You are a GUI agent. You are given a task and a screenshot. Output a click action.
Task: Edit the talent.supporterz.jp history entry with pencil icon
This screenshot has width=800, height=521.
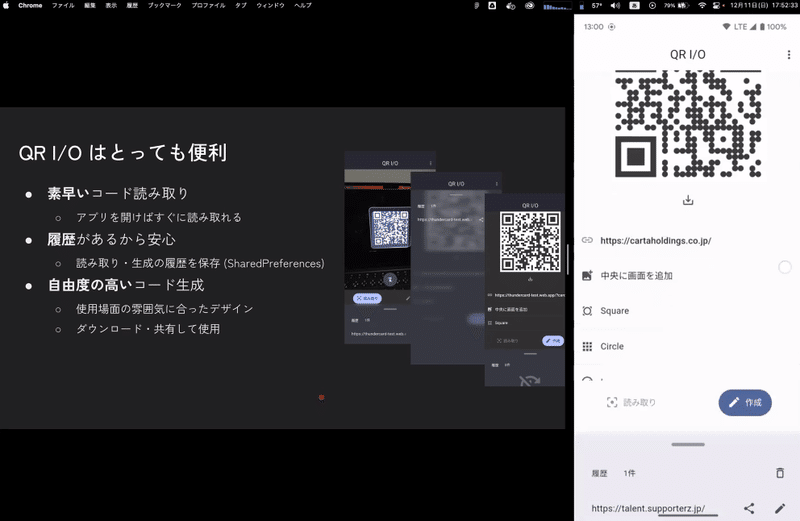780,508
